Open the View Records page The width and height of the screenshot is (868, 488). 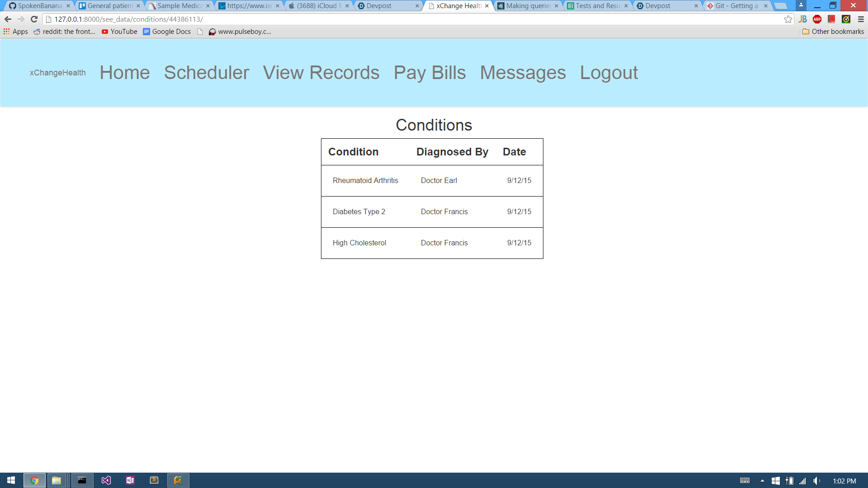(x=321, y=73)
